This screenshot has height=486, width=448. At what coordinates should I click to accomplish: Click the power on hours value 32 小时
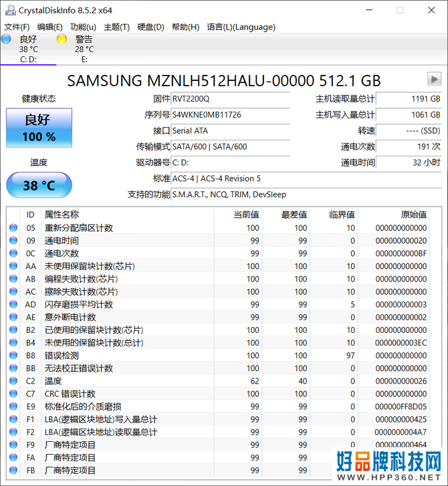409,162
